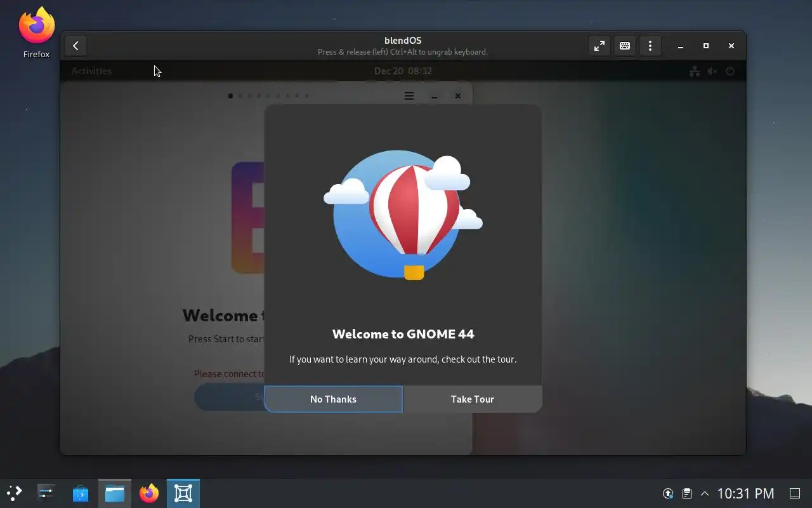Open Activities overview in the guest
The width and height of the screenshot is (812, 508).
tap(91, 71)
